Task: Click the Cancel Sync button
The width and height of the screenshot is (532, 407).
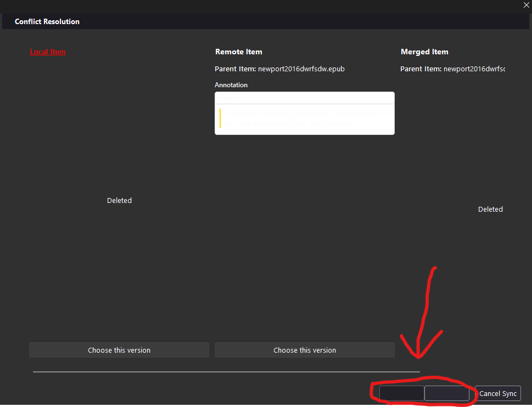Action: pyautogui.click(x=498, y=393)
